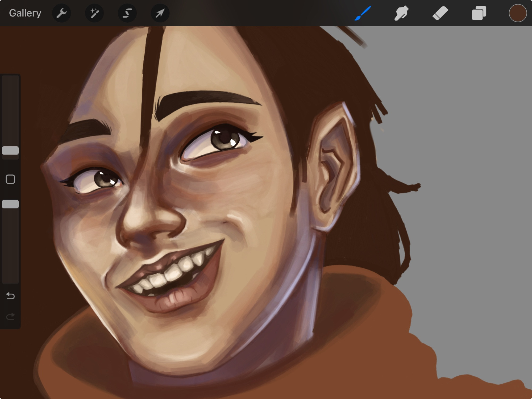Screen dimensions: 532x399
Task: Click the brush size slider handle
Action: (x=10, y=151)
